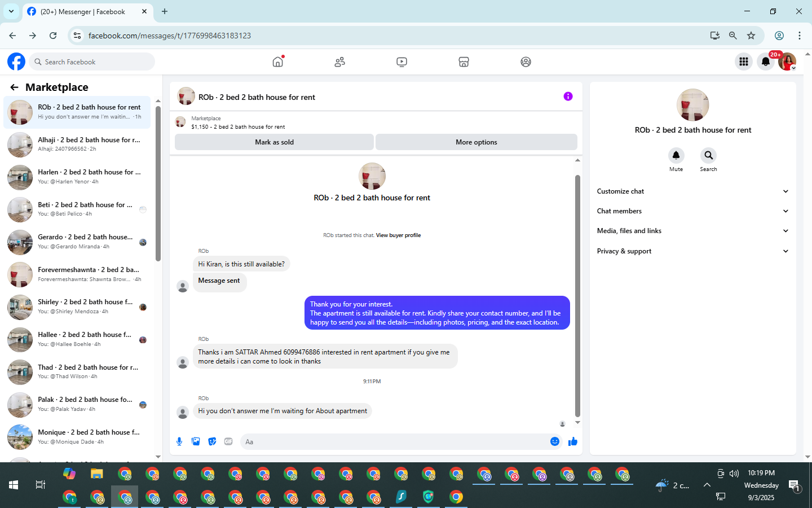The height and width of the screenshot is (508, 812).
Task: Open the Shirley conversation
Action: 77,306
